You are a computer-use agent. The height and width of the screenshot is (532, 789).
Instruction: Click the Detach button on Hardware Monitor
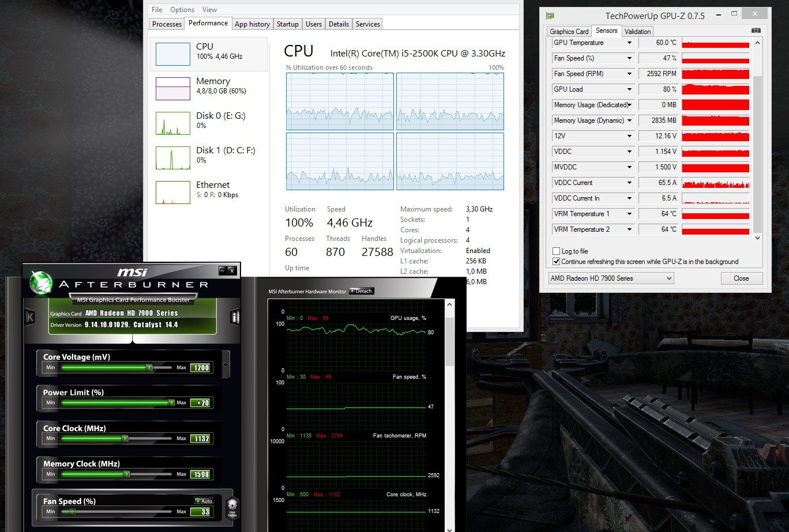362,291
